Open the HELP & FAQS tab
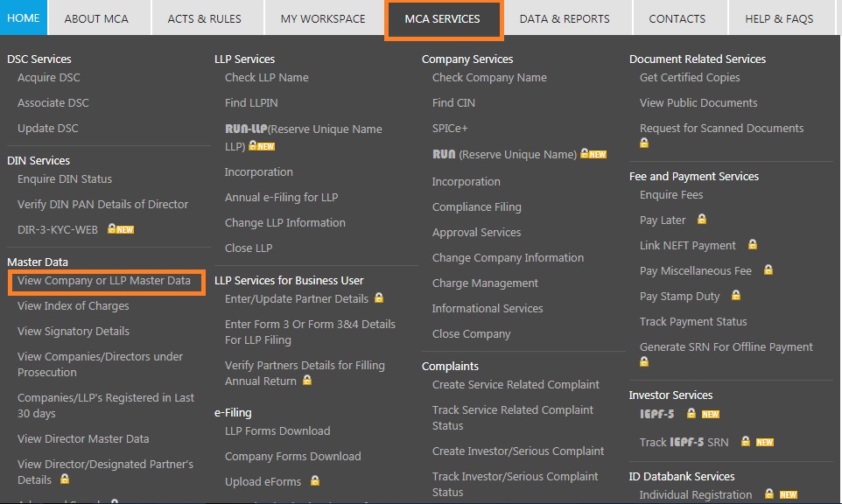The height and width of the screenshot is (504, 842). 779,18
